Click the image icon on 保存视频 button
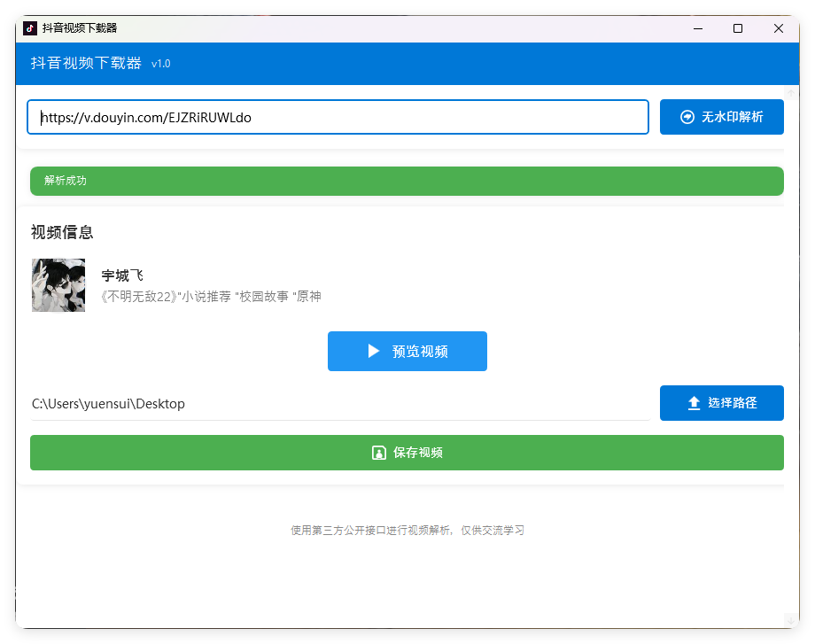This screenshot has width=815, height=644. 379,452
